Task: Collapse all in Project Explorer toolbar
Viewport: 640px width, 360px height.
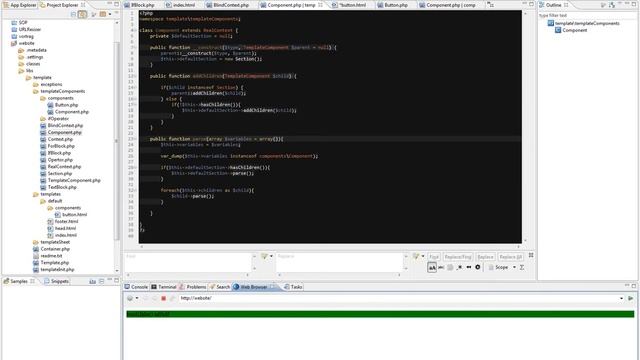Action: pos(73,14)
